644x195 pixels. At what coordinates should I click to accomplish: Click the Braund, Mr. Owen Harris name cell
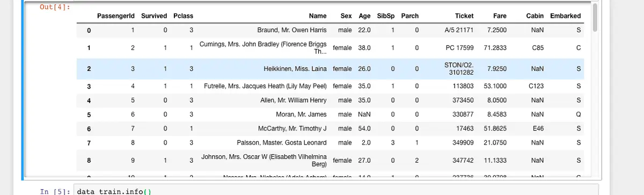tap(292, 31)
